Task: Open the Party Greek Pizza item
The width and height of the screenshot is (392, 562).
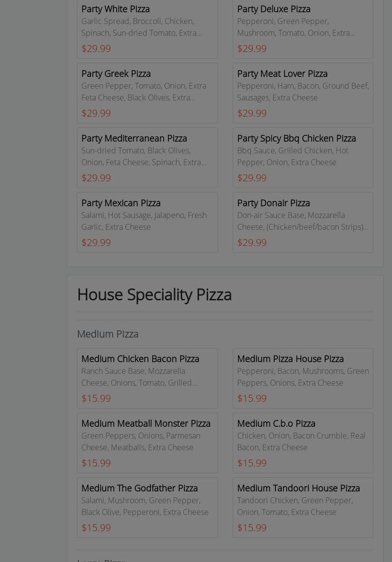Action: [116, 73]
